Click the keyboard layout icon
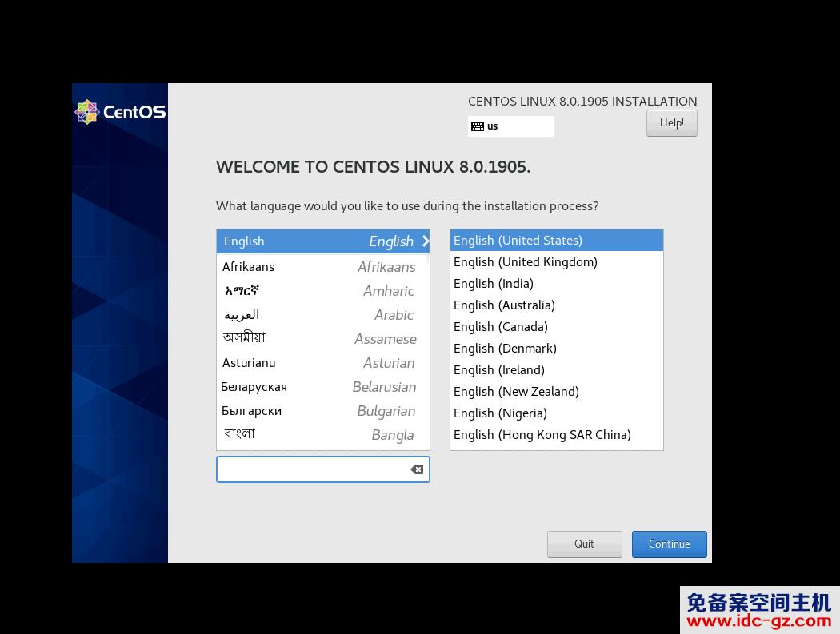The image size is (840, 634). pos(478,126)
